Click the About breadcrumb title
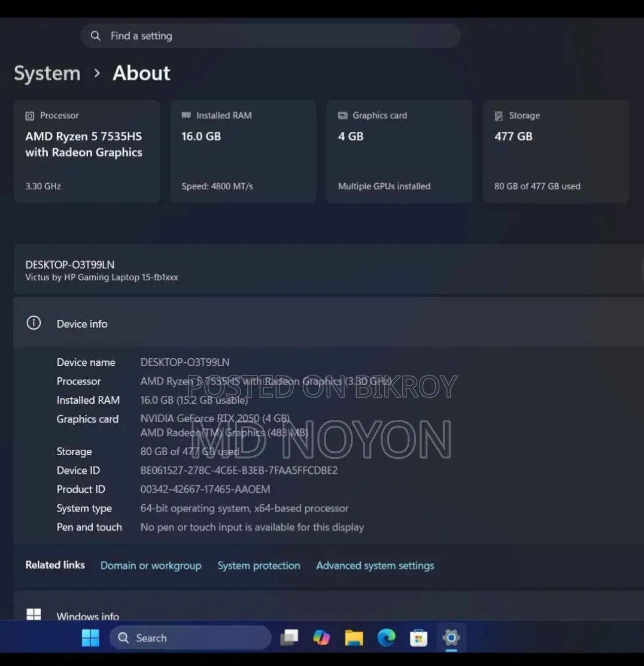Screen dimensions: 644x666 141,73
